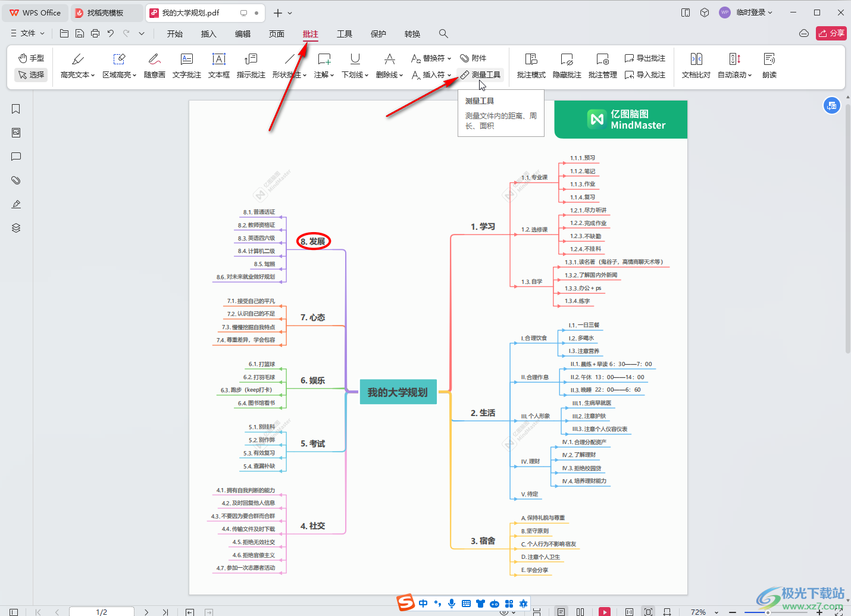This screenshot has width=851, height=616.
Task: Open Document compare
Action: pos(696,65)
